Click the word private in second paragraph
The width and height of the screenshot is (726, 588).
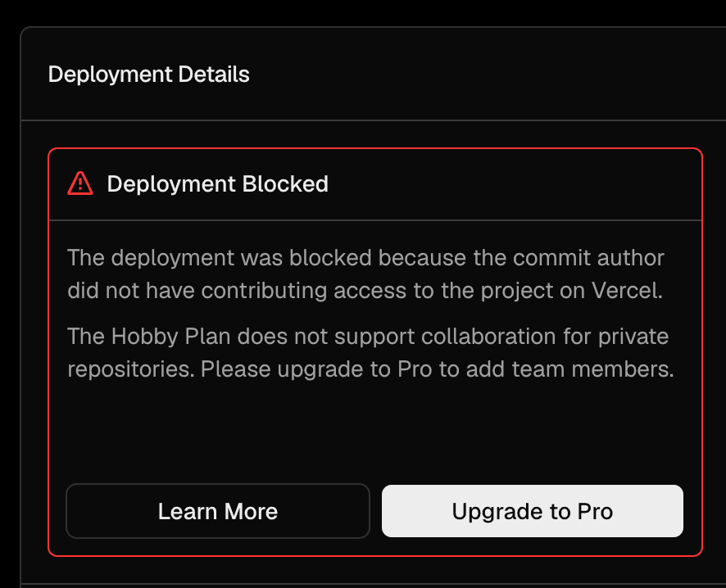[x=633, y=337]
